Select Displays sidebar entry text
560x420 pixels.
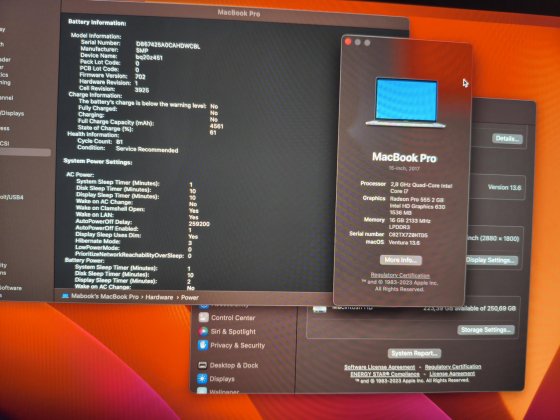click(222, 379)
